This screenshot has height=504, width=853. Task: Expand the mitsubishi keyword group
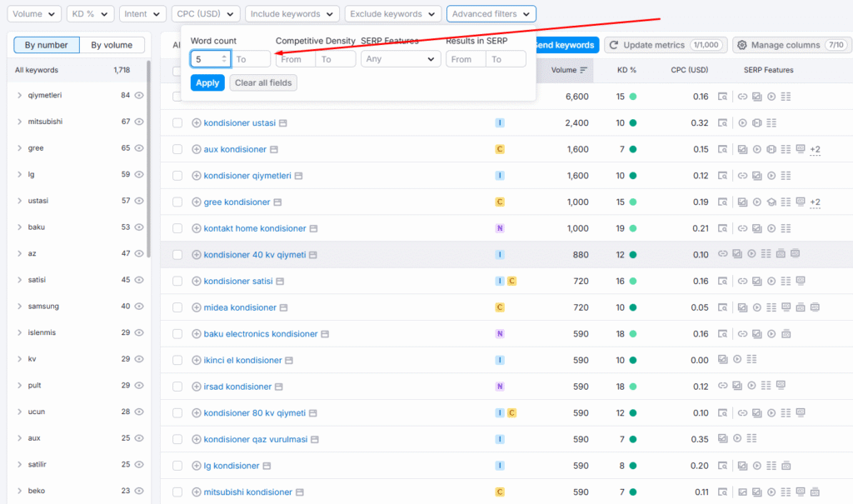point(19,122)
